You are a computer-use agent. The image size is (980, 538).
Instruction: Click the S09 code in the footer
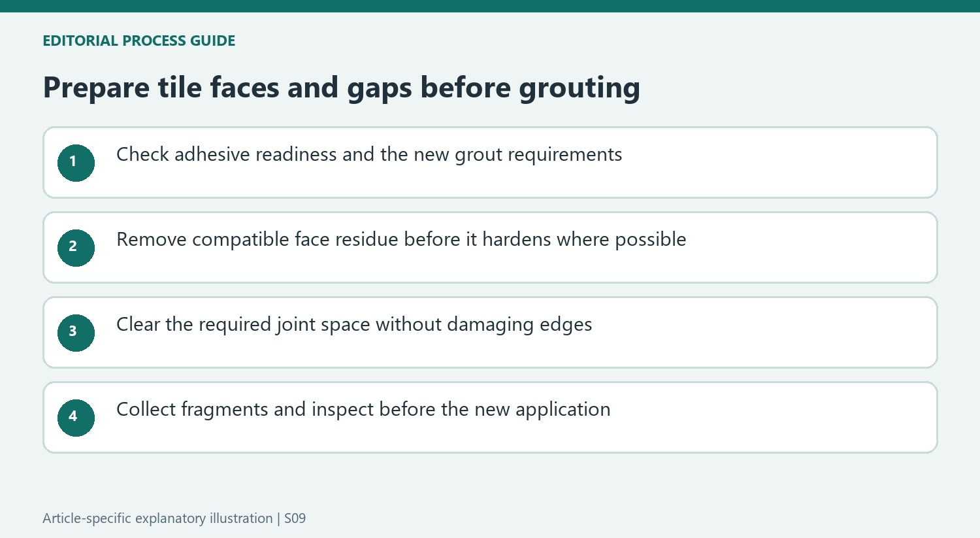pos(295,518)
